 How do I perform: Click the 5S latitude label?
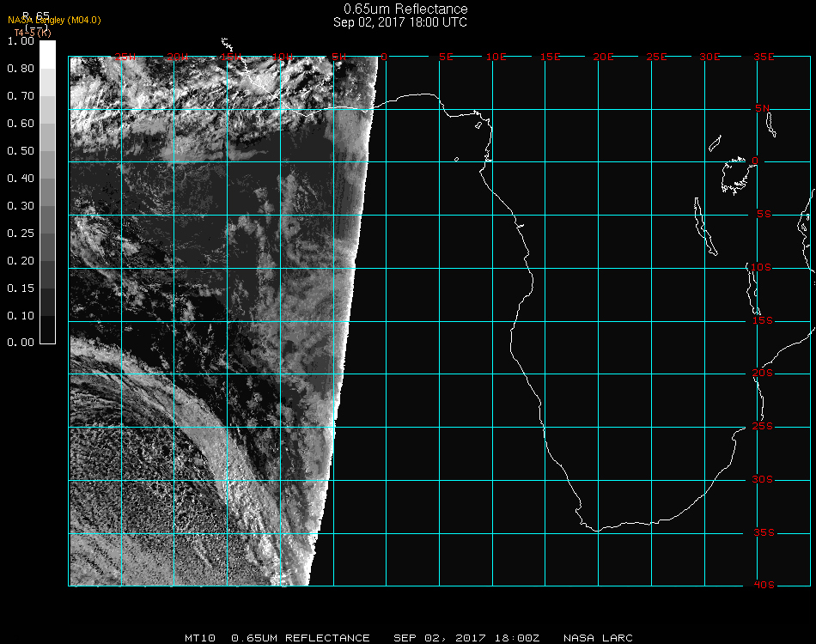tap(764, 215)
